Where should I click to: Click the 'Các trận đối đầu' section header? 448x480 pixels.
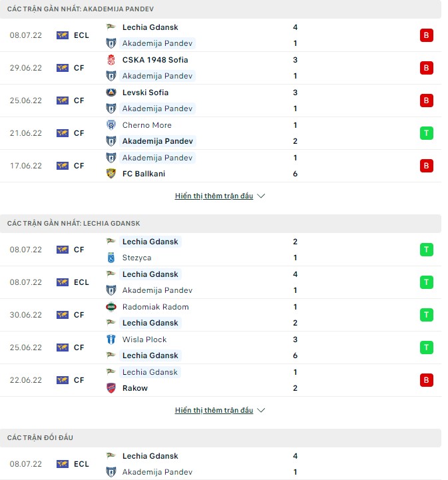click(x=40, y=437)
